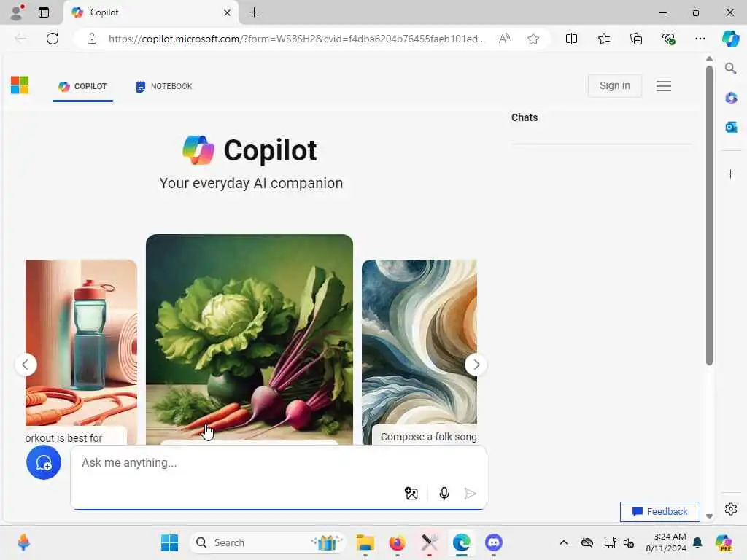Select the water bottle workout card
Viewport: 747px width, 560px height.
coord(81,352)
